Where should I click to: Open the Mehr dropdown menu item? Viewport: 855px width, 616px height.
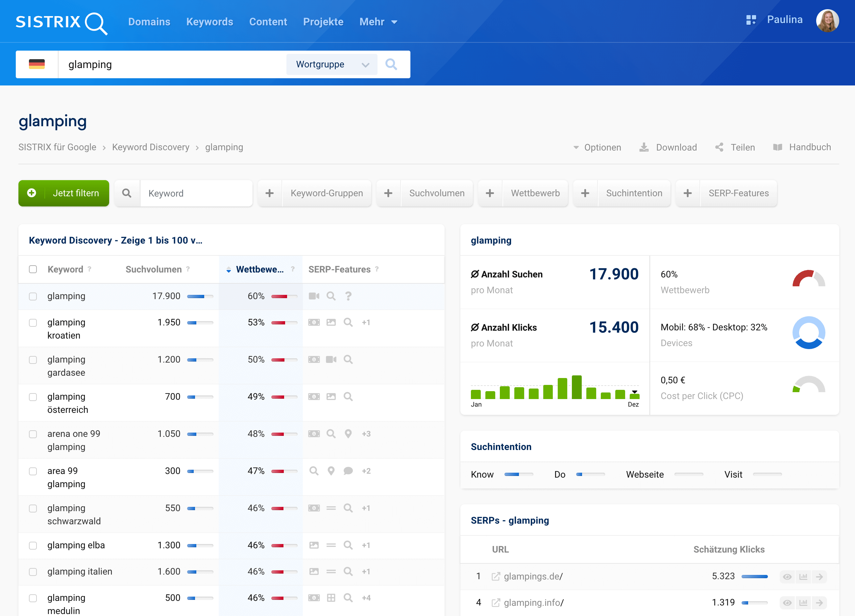[379, 22]
